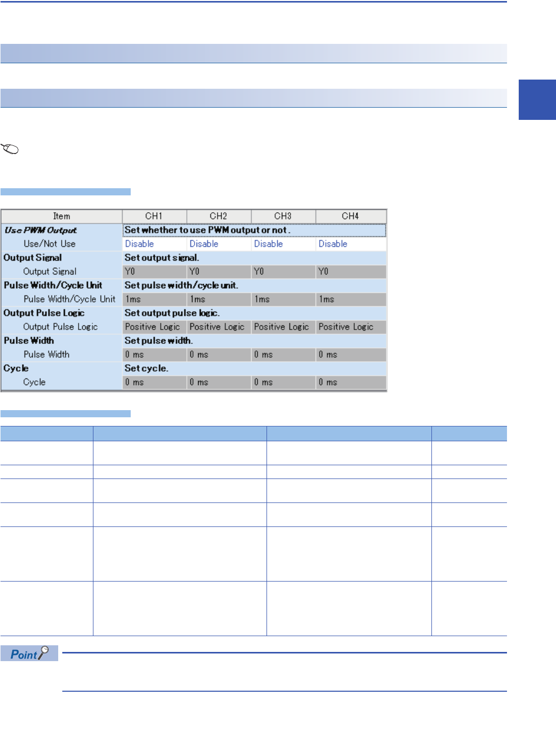Click the Use/Not Use row label

50,244
